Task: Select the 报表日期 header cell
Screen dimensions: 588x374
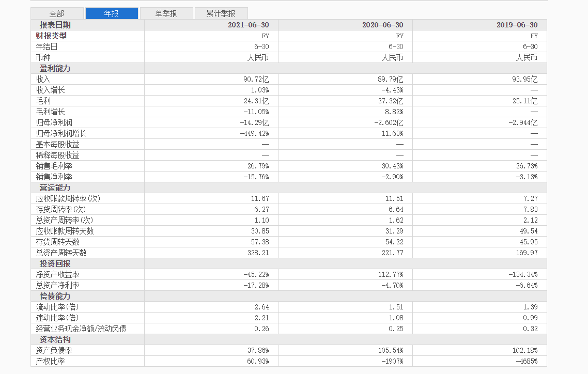Action: (x=55, y=25)
